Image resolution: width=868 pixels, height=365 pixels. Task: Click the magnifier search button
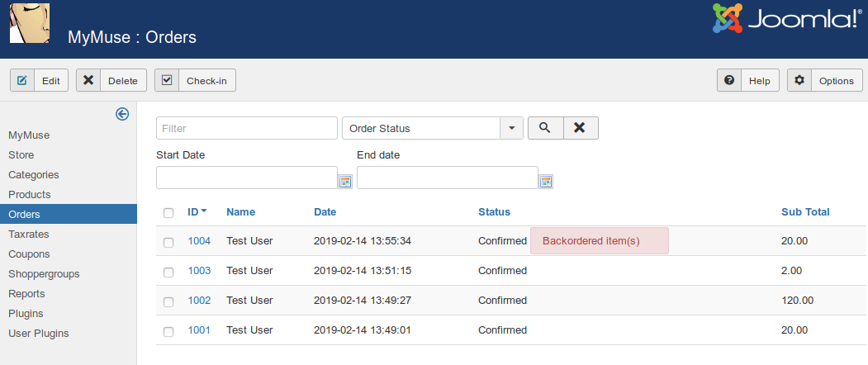click(545, 128)
